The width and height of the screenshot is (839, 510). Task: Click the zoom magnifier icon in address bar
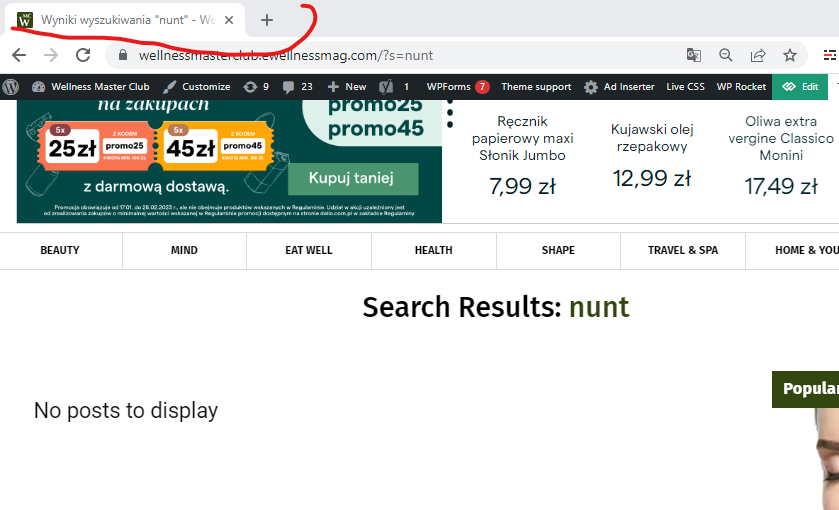pyautogui.click(x=726, y=55)
